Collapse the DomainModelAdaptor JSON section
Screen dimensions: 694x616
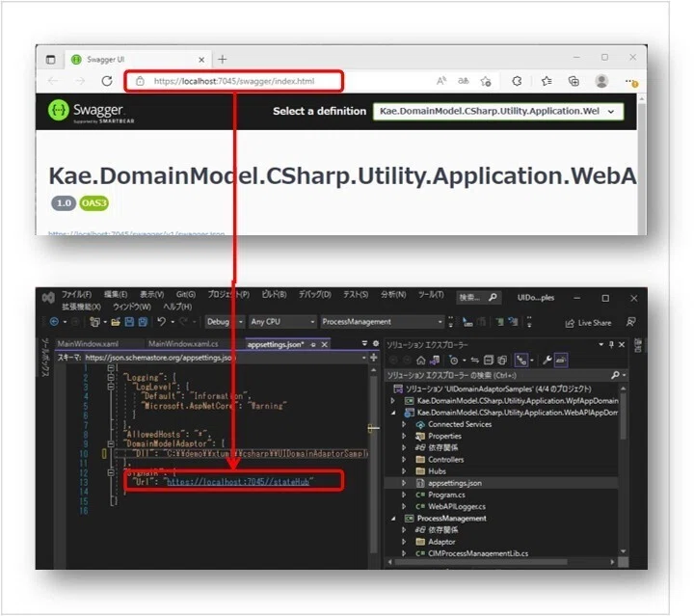(111, 443)
